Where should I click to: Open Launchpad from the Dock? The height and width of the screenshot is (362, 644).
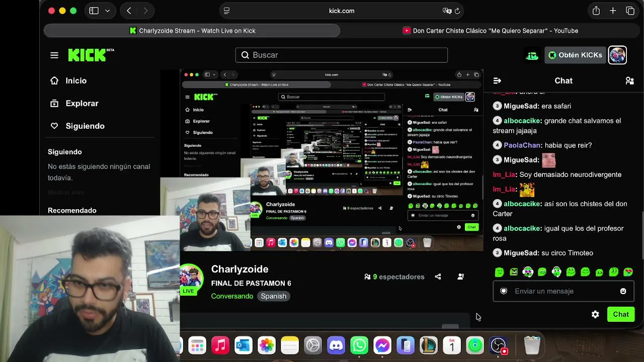[x=197, y=345]
